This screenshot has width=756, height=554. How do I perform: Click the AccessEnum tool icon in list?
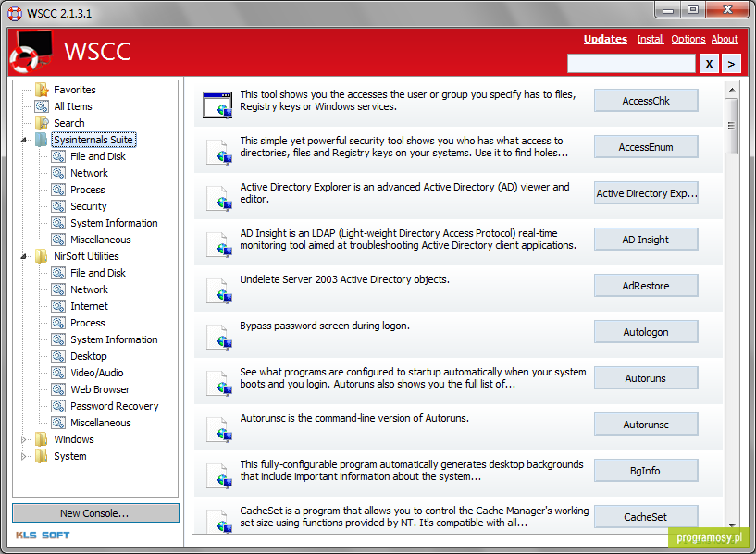(x=219, y=151)
